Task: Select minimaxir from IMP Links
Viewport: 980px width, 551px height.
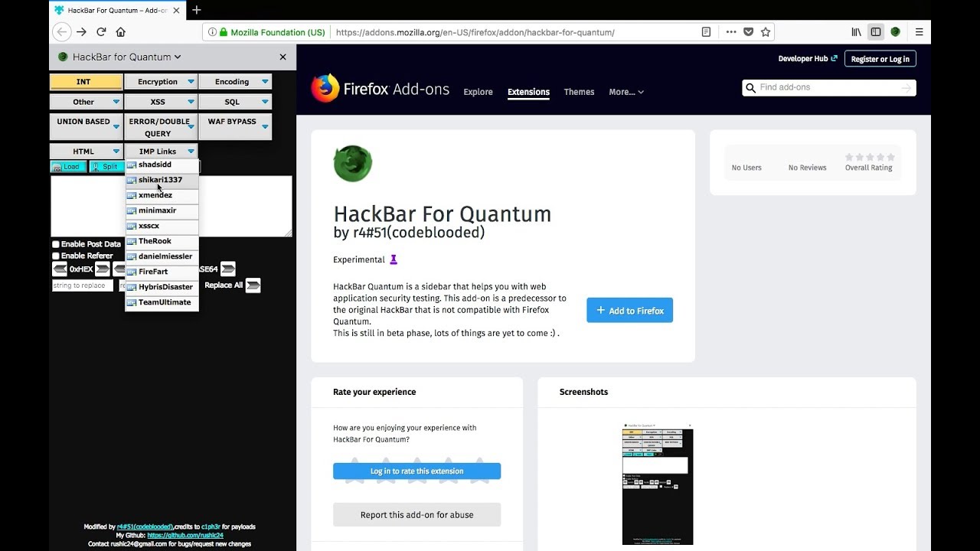Action: (x=162, y=211)
